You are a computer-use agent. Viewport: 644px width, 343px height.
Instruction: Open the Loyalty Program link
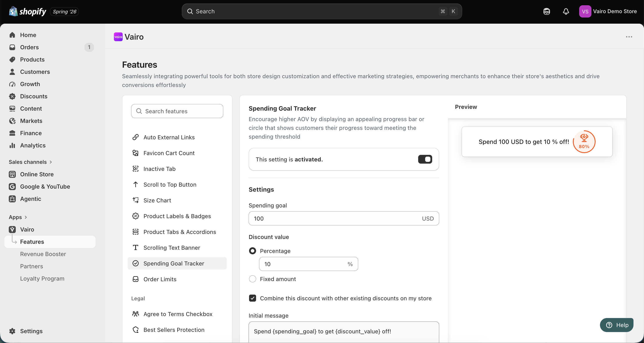point(42,279)
